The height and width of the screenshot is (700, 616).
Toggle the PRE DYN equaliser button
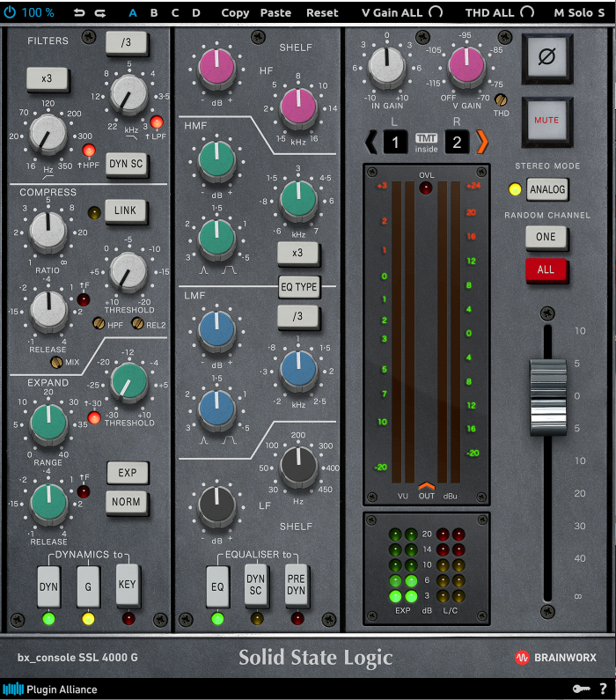pos(297,585)
